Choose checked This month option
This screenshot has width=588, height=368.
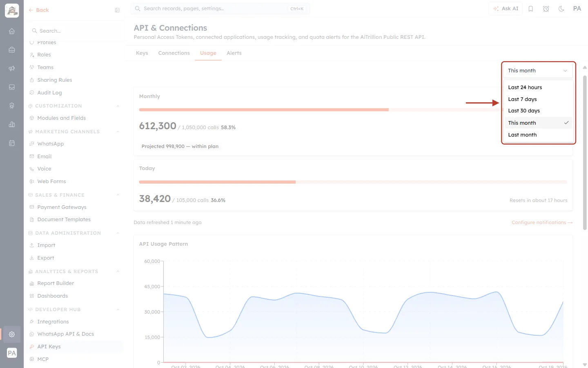[538, 123]
